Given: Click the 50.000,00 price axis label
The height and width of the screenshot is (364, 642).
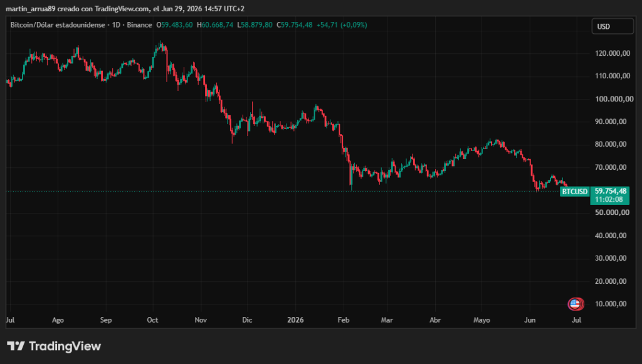Looking at the screenshot, I should pos(611,212).
